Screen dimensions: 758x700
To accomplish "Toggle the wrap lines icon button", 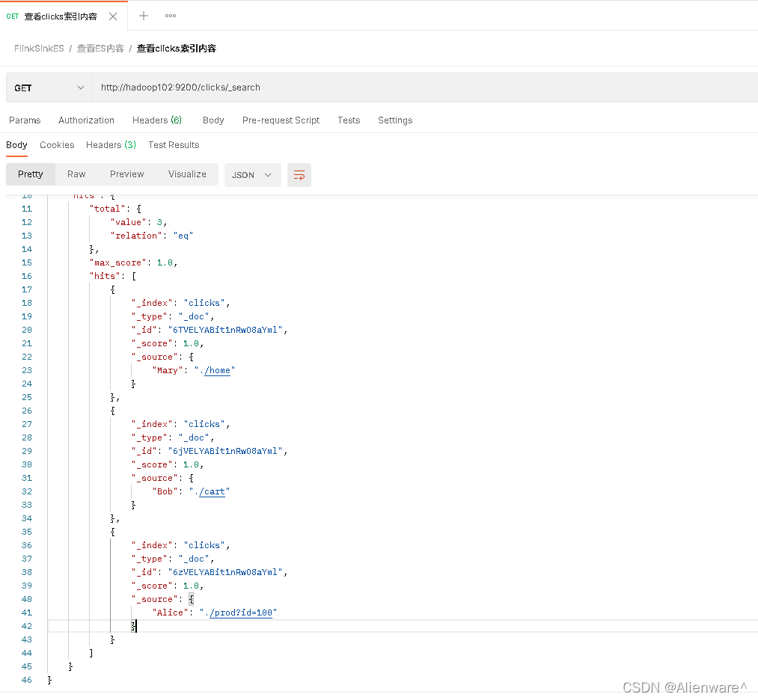I will click(x=299, y=175).
